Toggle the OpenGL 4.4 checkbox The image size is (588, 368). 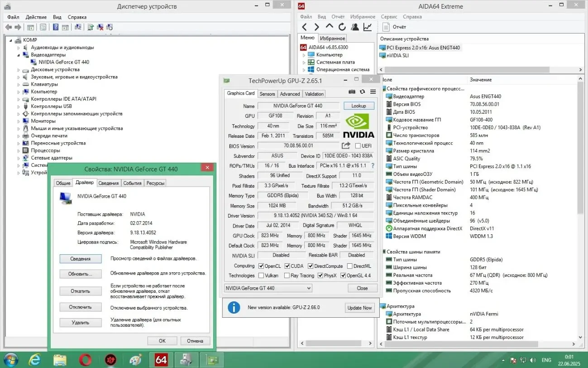(x=343, y=276)
